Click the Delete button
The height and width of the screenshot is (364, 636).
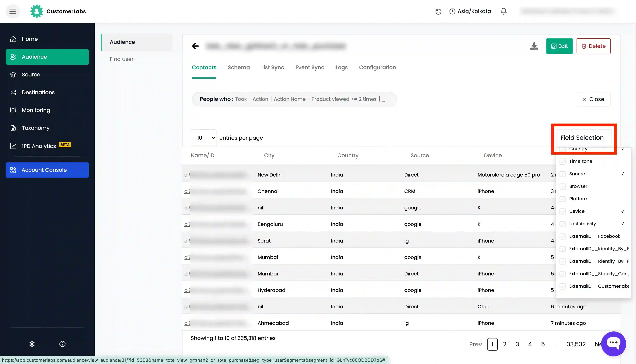coord(593,46)
